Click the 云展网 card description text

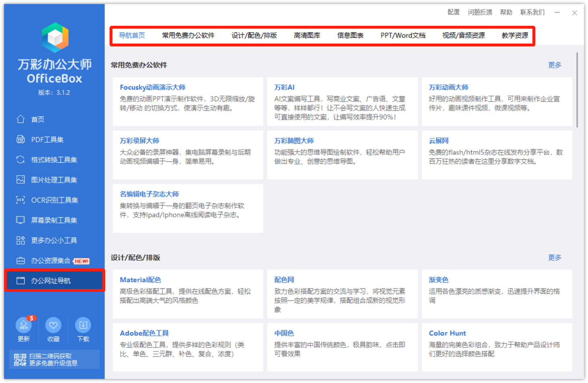[x=496, y=157]
